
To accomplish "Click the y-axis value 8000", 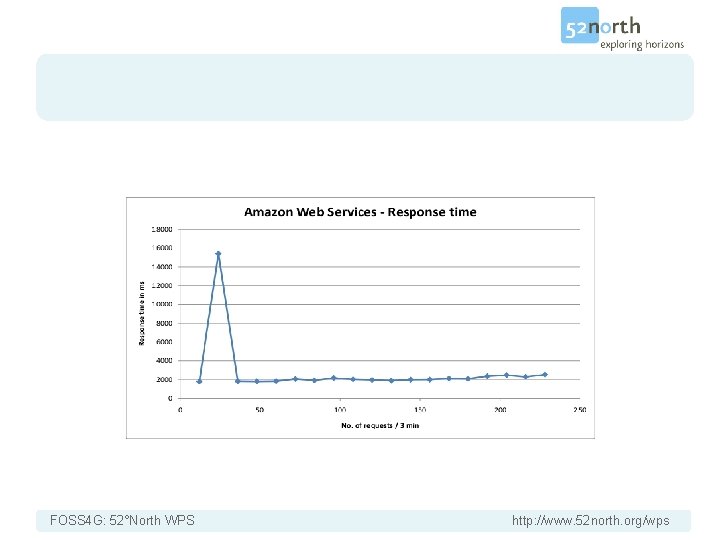I will [x=164, y=323].
